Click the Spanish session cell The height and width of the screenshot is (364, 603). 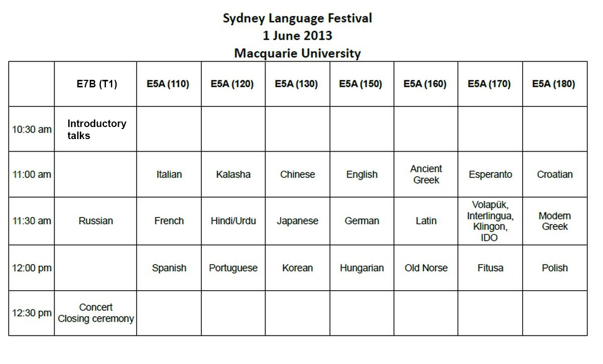(169, 268)
